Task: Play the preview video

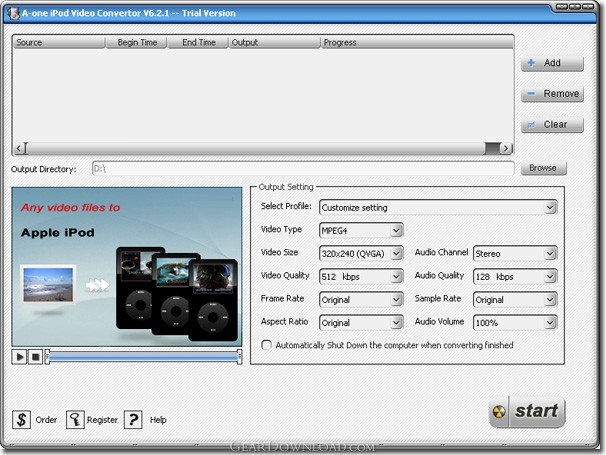Action: click(19, 356)
